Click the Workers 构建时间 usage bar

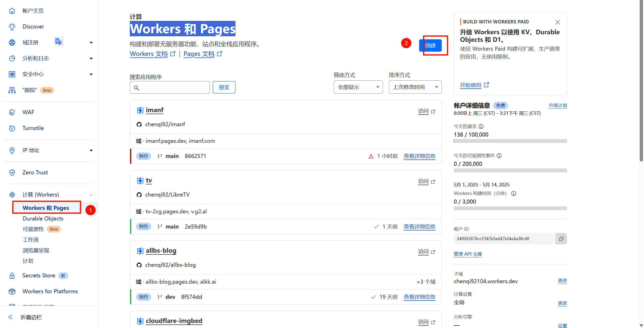point(510,208)
